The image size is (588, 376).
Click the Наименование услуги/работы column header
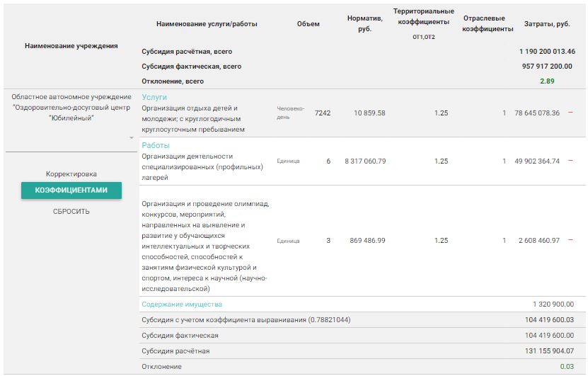pos(207,24)
